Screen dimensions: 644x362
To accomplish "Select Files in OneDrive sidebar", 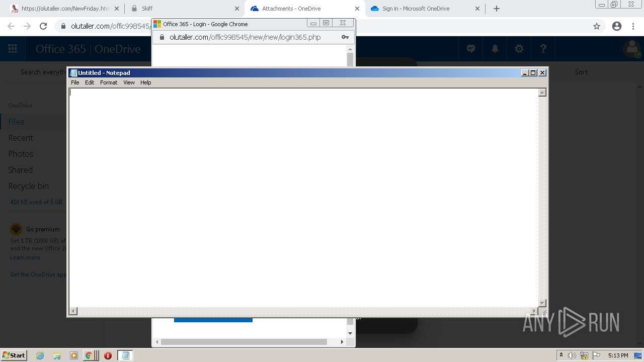I will 16,122.
